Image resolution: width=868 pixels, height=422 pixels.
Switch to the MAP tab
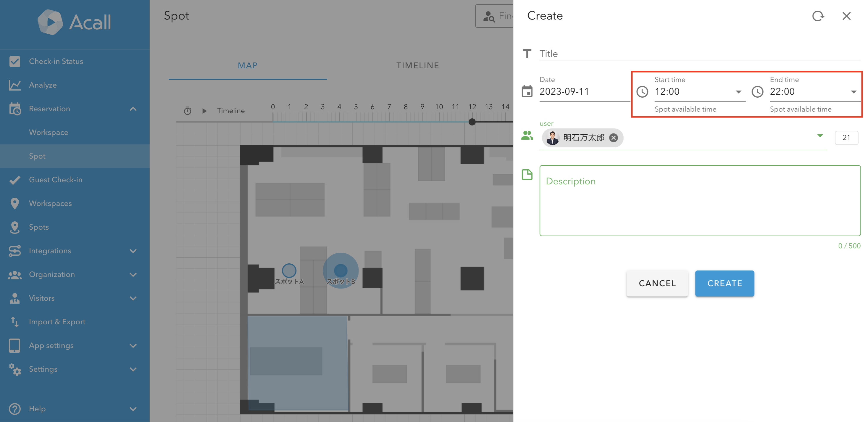pos(248,66)
